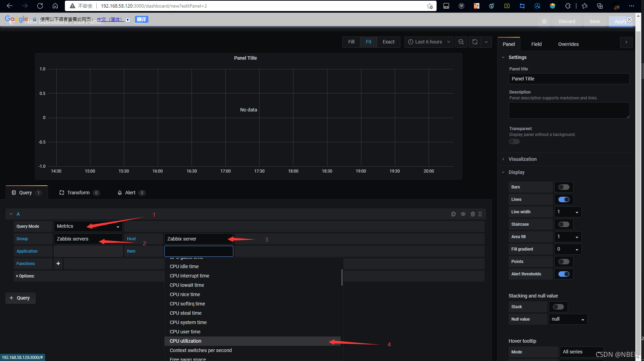The width and height of the screenshot is (644, 361).
Task: Click the Item dropdown list scrollbar
Action: 342,277
